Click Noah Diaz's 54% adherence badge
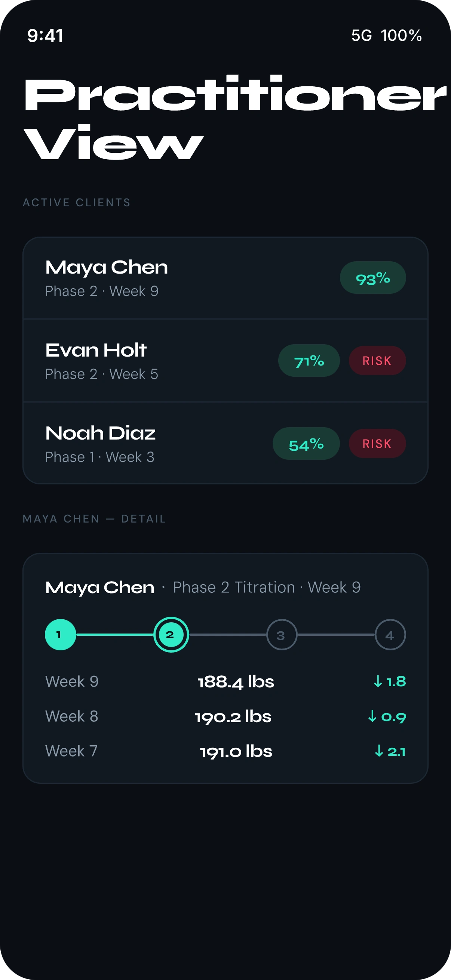Screen dimensions: 451x980 point(306,444)
